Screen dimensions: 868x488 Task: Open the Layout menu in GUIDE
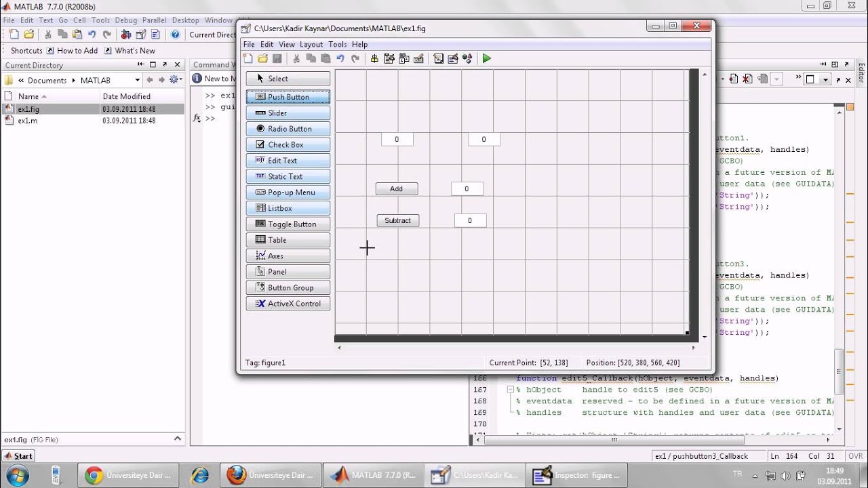(x=311, y=45)
